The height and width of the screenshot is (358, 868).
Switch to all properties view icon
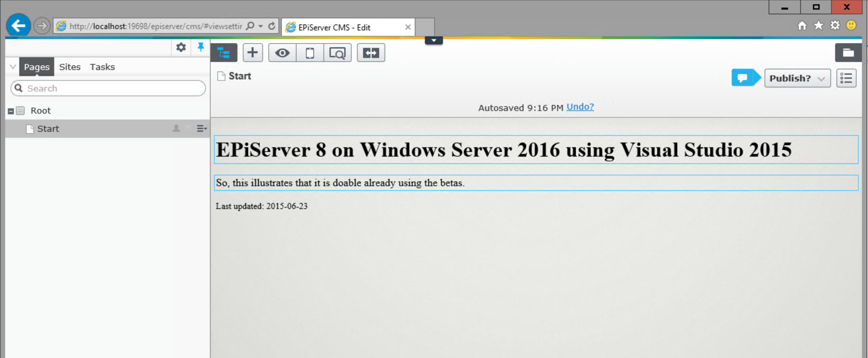point(846,78)
